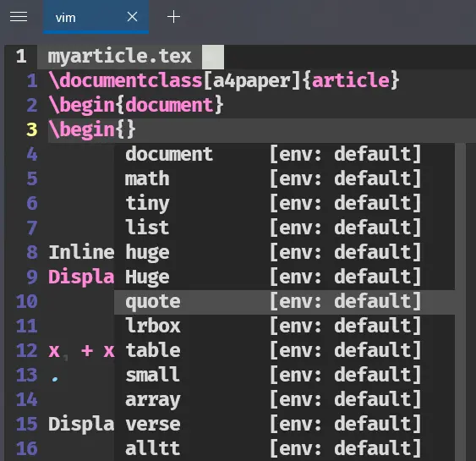476x461 pixels.
Task: Select myarticle.tex in the tabline
Action: point(119,57)
